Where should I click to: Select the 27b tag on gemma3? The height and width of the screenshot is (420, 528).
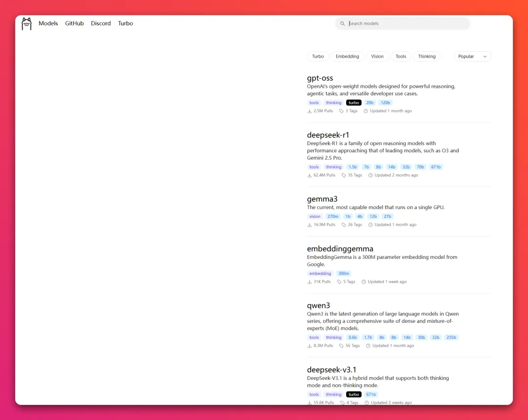click(x=388, y=216)
